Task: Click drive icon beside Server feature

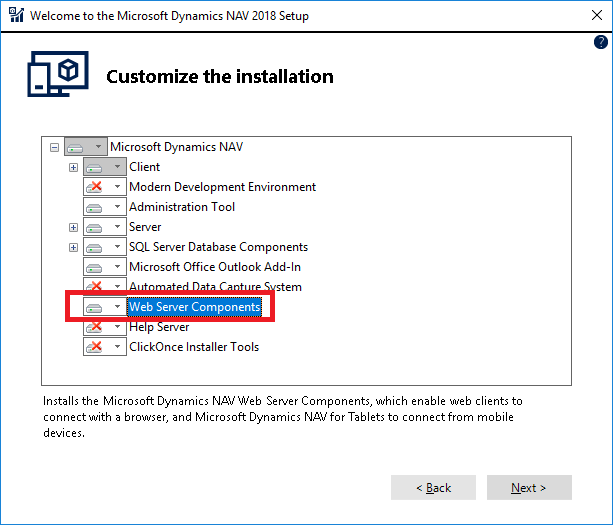Action: point(94,228)
